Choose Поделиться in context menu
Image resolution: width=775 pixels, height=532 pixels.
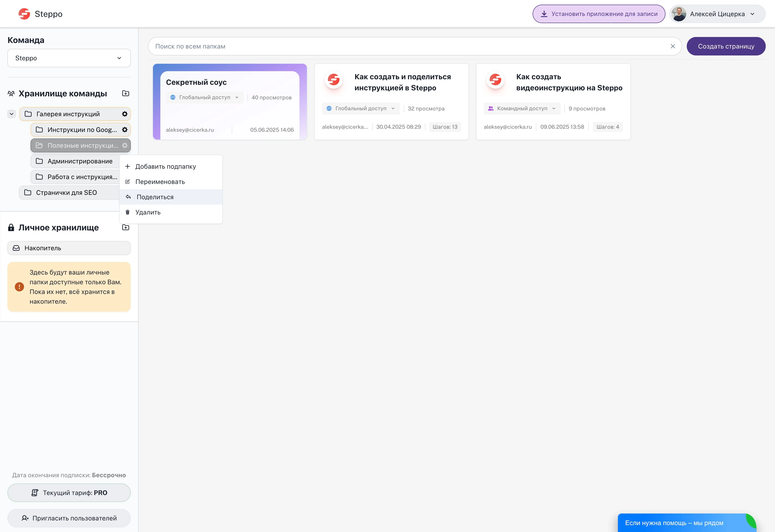coord(155,197)
